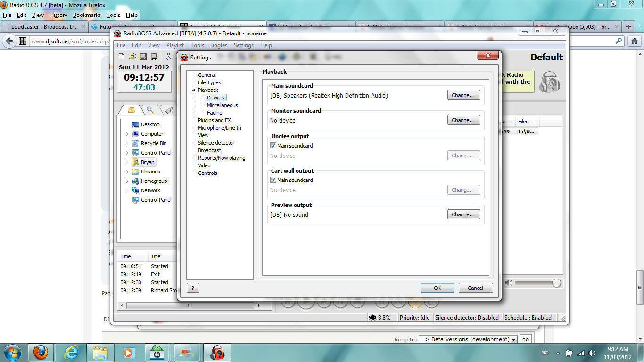Uncheck Main soundcard under Cart wall output
The image size is (644, 362).
(273, 180)
